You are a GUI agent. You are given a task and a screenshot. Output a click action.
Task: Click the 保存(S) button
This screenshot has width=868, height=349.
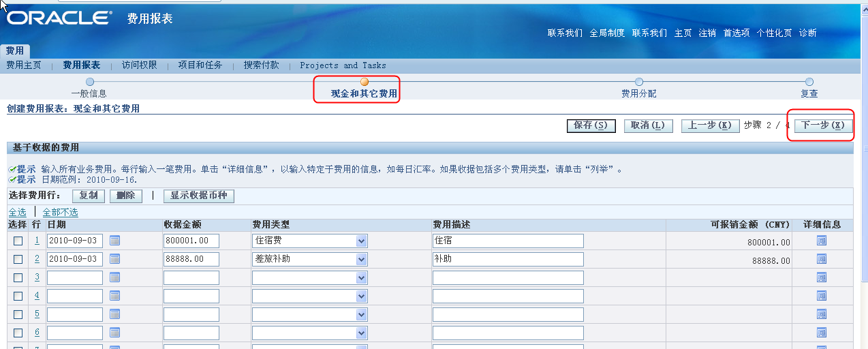pyautogui.click(x=591, y=125)
